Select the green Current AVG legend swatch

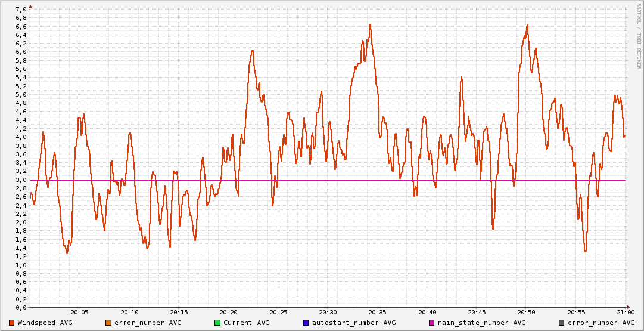(x=217, y=323)
